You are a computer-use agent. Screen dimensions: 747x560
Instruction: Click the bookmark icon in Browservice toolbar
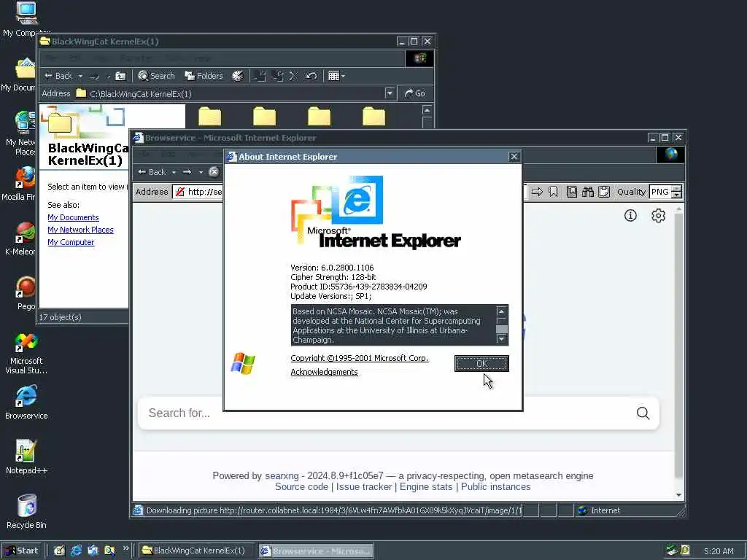(553, 192)
